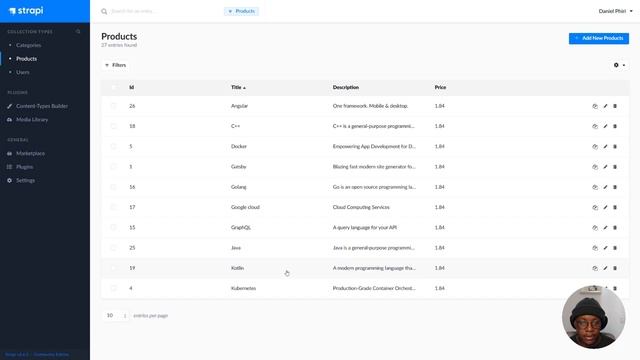This screenshot has width=640, height=360.
Task: Delete the Kotlin product using trash icon
Action: pyautogui.click(x=615, y=268)
